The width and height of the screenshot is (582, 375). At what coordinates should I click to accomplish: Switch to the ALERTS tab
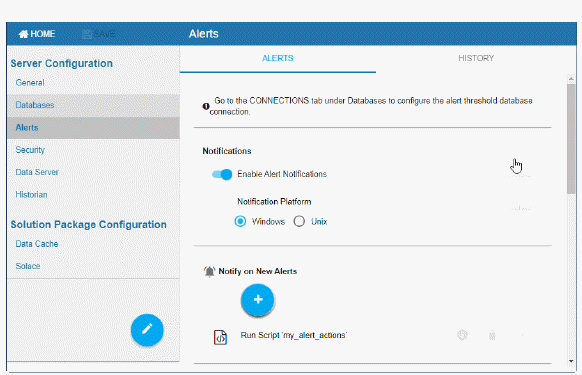[278, 58]
